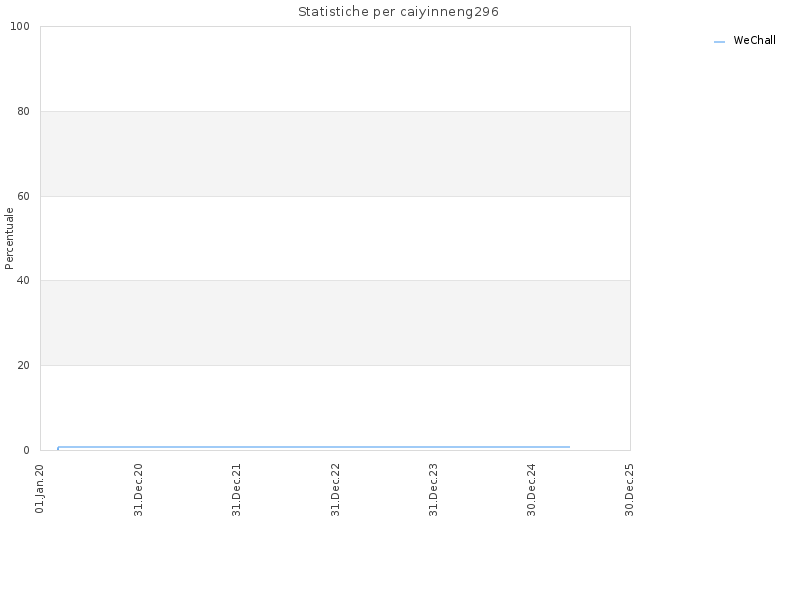Click the 0 value on y-axis
The height and width of the screenshot is (600, 800).
(27, 451)
